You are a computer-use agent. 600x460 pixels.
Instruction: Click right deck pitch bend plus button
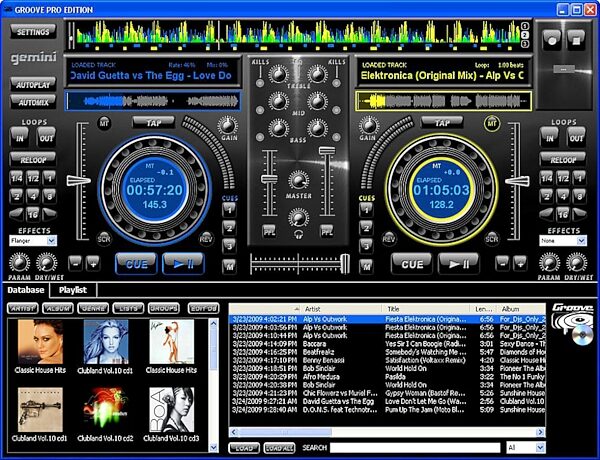[520, 263]
